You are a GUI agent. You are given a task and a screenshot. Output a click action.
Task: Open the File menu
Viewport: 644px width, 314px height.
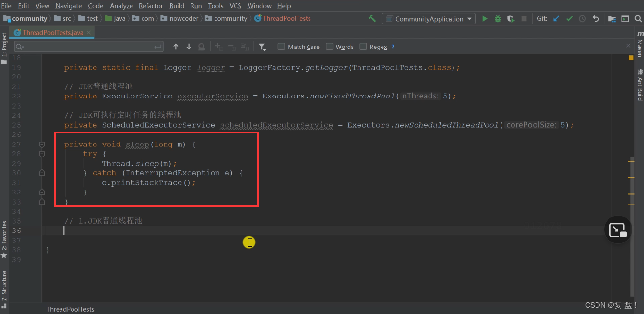click(6, 6)
